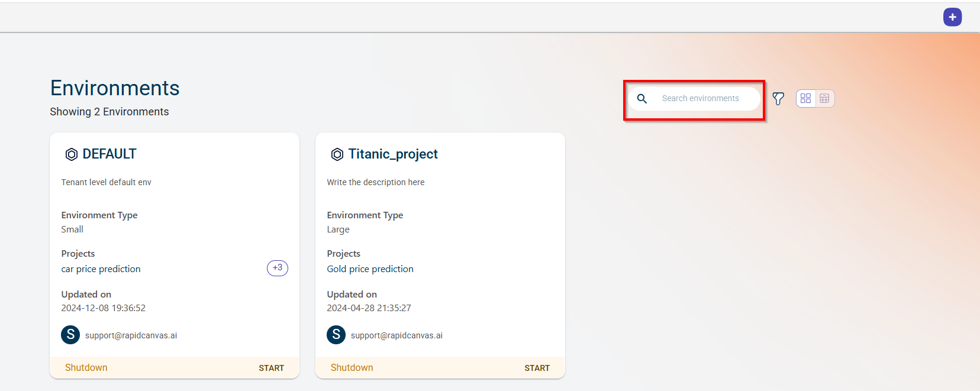This screenshot has width=980, height=391.
Task: Click the DEFAULT environment hexagon icon
Action: point(72,154)
